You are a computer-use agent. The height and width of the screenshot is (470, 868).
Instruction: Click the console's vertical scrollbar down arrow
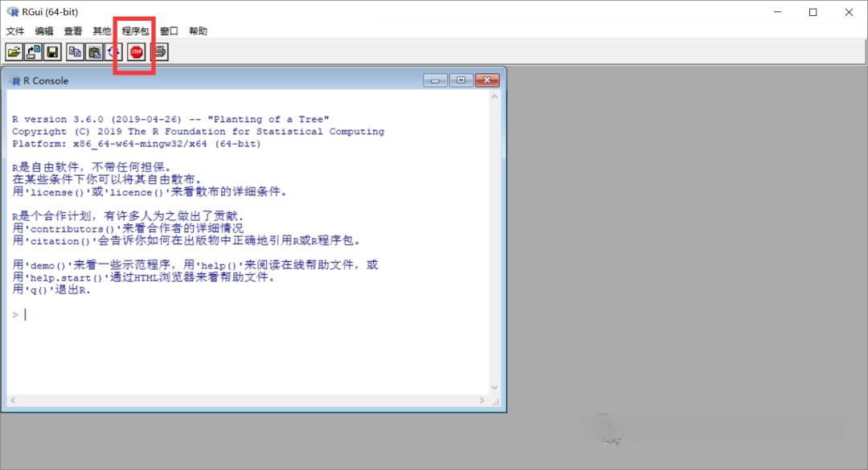click(495, 386)
